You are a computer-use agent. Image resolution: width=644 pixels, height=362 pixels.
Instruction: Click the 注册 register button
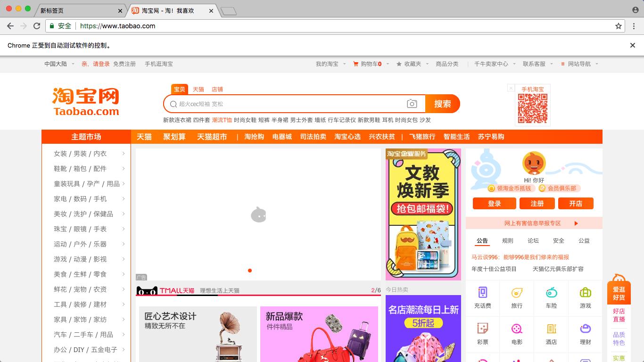click(537, 204)
